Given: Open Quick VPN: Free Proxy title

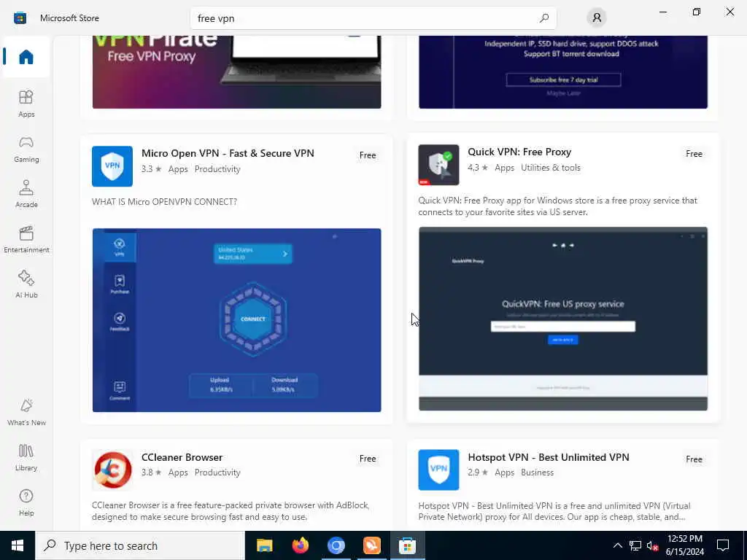Looking at the screenshot, I should click(519, 152).
